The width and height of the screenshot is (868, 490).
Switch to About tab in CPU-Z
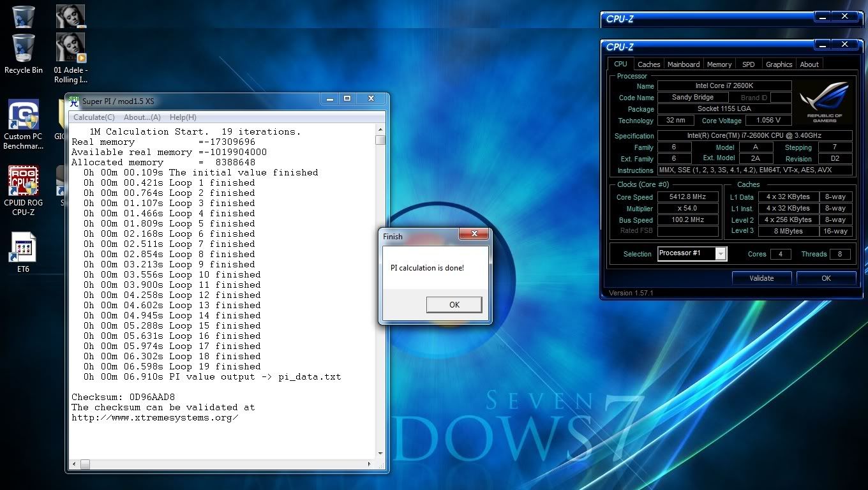point(809,64)
